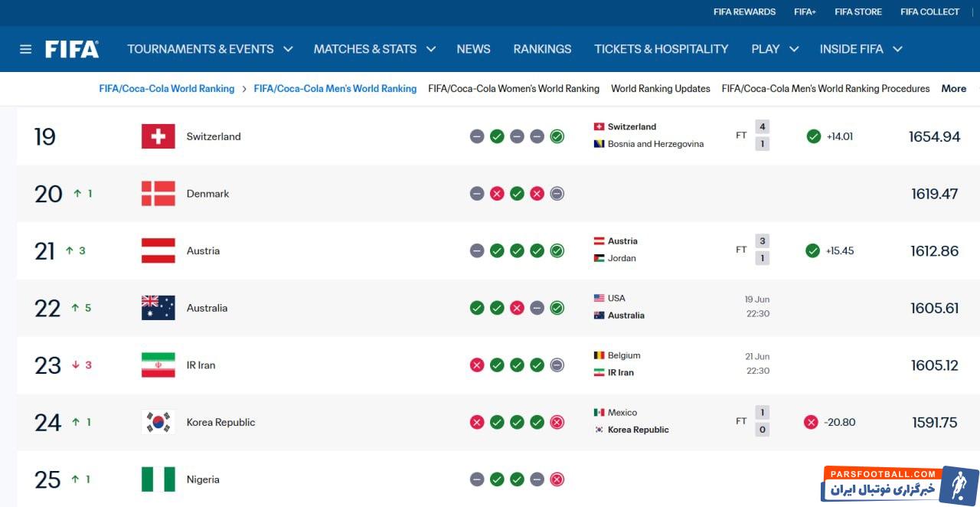Click the Korea Republic flag icon
Image resolution: width=980 pixels, height=507 pixels.
(x=158, y=422)
